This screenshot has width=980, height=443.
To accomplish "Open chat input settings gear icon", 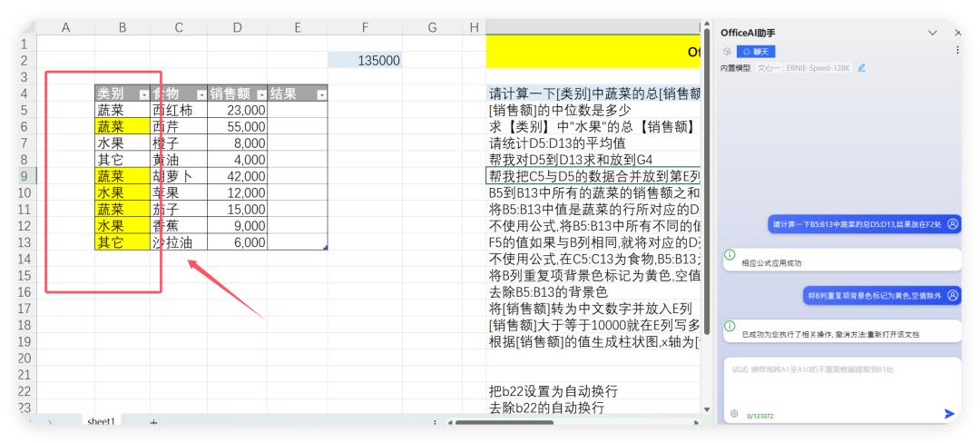I will point(734,414).
